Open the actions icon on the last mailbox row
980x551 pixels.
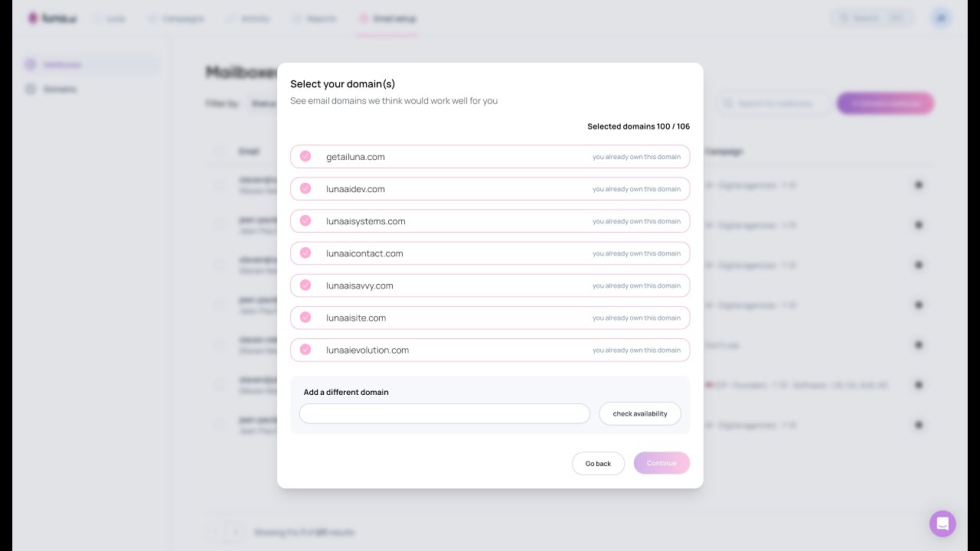919,425
